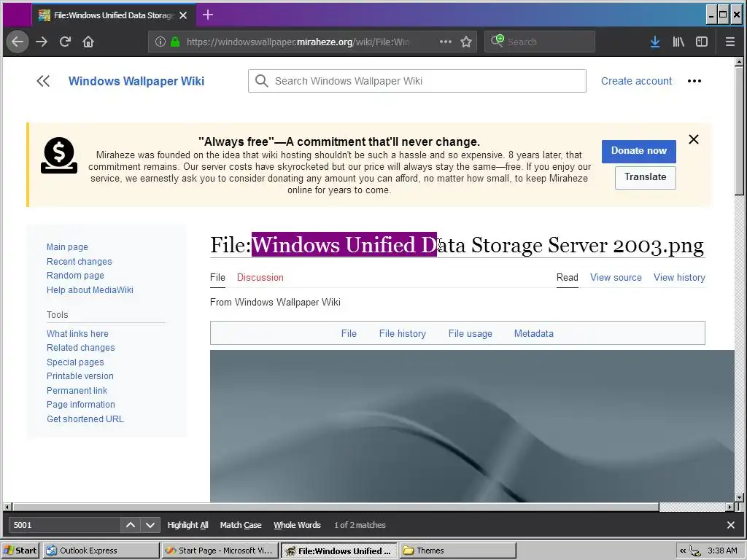The width and height of the screenshot is (747, 560).
Task: Jump to File usage section
Action: (x=471, y=333)
